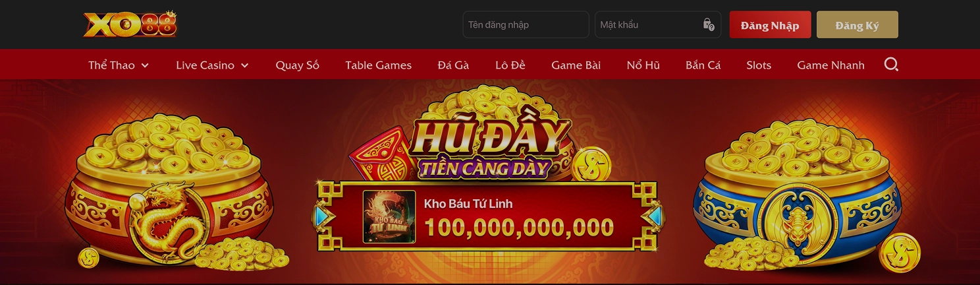The width and height of the screenshot is (980, 285).
Task: Open the Game Bài section
Action: pos(576,65)
